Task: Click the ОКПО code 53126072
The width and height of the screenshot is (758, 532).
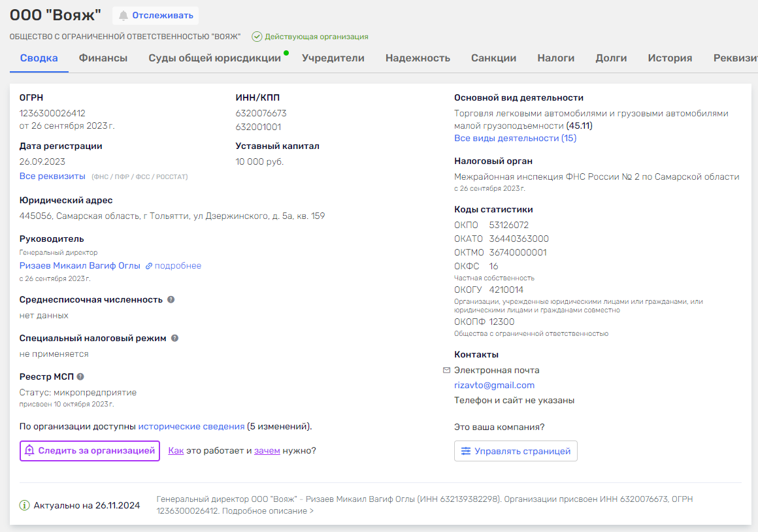Action: (509, 225)
